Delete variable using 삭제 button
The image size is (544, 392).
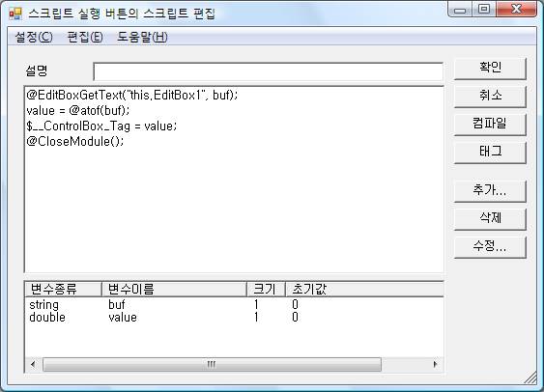click(x=490, y=219)
